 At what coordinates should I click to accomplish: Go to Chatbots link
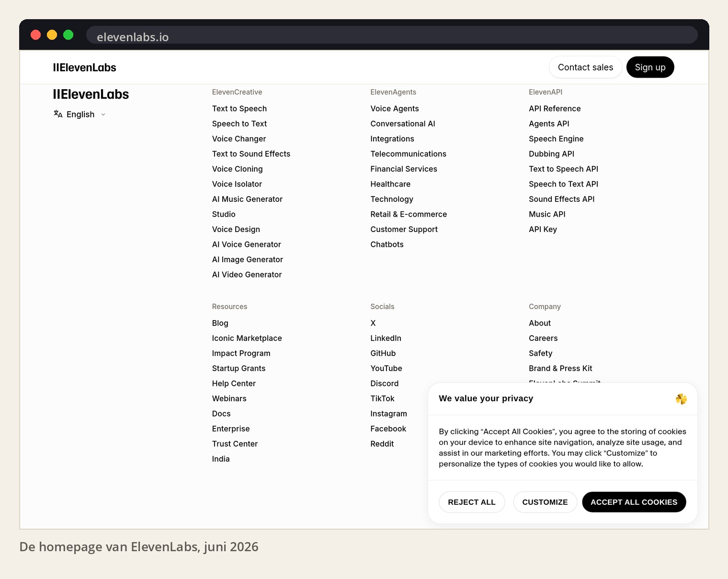(x=387, y=244)
